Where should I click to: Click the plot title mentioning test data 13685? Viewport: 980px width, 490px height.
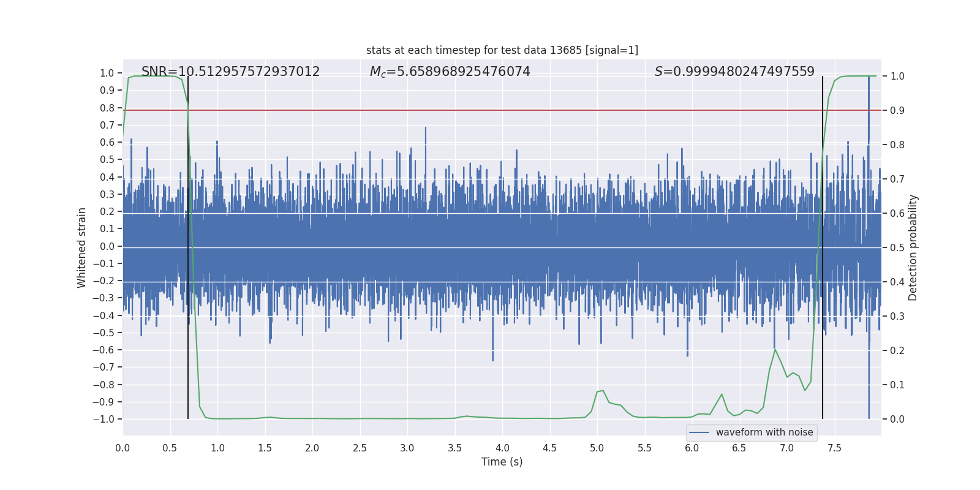coord(502,50)
